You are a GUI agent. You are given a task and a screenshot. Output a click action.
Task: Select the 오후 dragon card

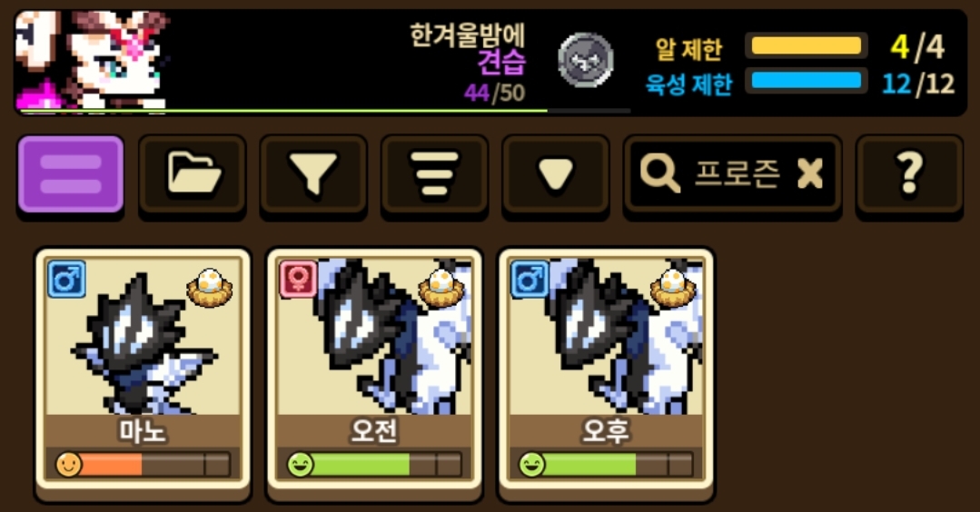(606, 373)
